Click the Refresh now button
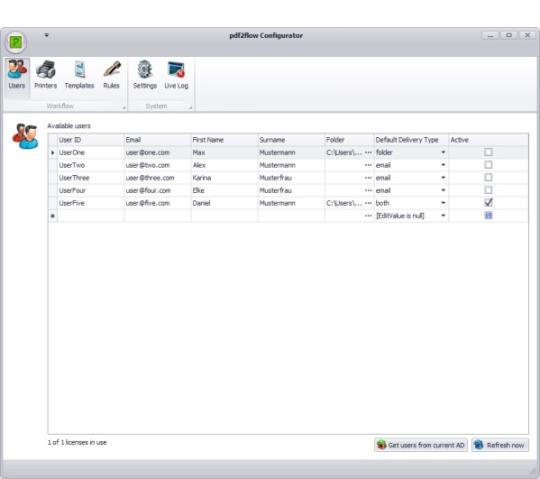 click(500, 445)
